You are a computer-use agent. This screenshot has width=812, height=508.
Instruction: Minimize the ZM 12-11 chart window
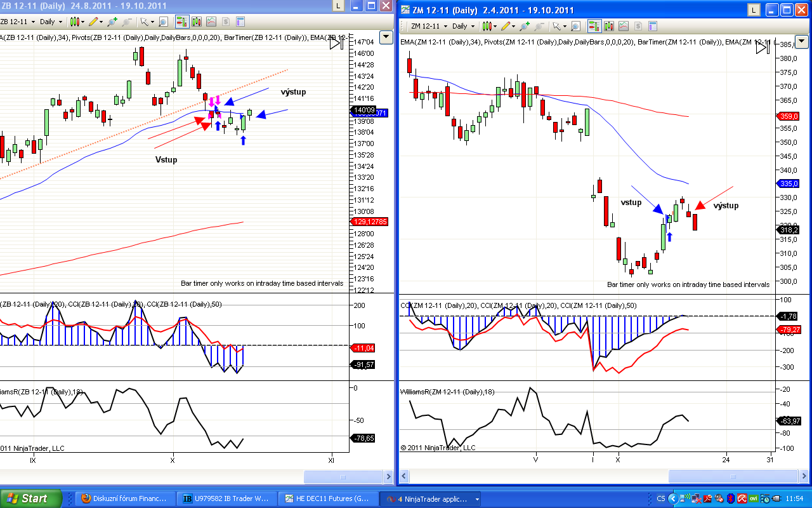click(771, 10)
